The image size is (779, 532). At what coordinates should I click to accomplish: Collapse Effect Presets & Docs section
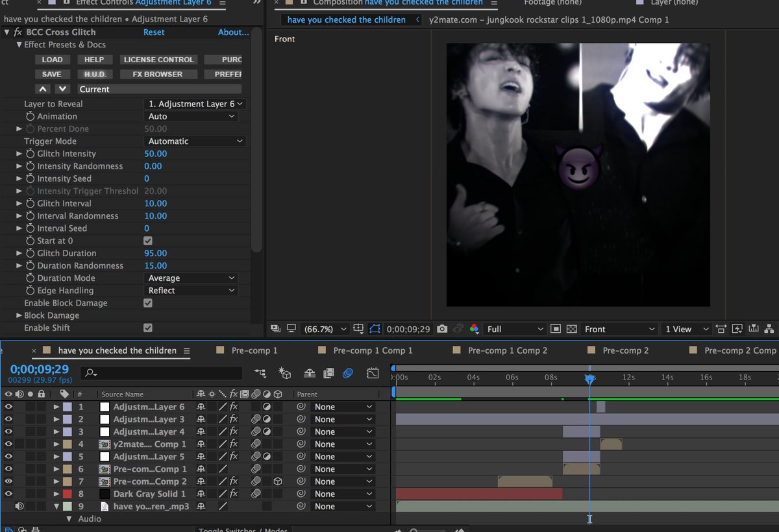pyautogui.click(x=19, y=45)
